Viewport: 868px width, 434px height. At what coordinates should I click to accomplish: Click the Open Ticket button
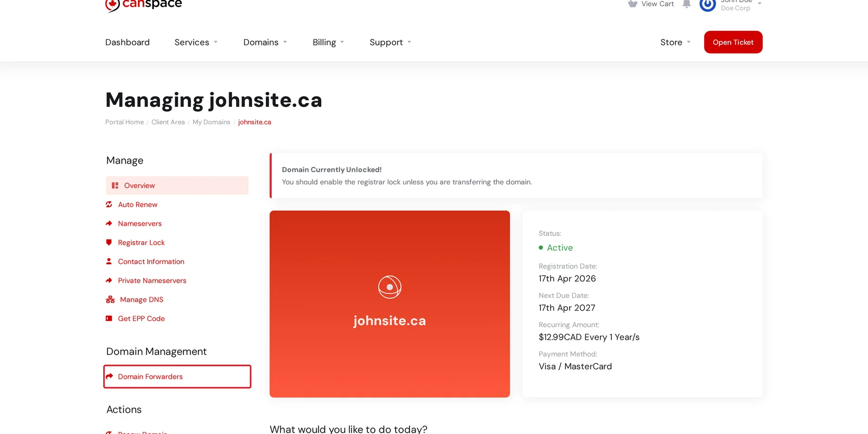pos(733,42)
